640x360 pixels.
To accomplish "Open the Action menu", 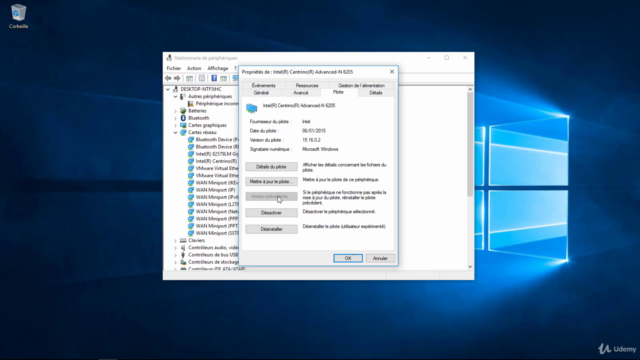I will 194,68.
